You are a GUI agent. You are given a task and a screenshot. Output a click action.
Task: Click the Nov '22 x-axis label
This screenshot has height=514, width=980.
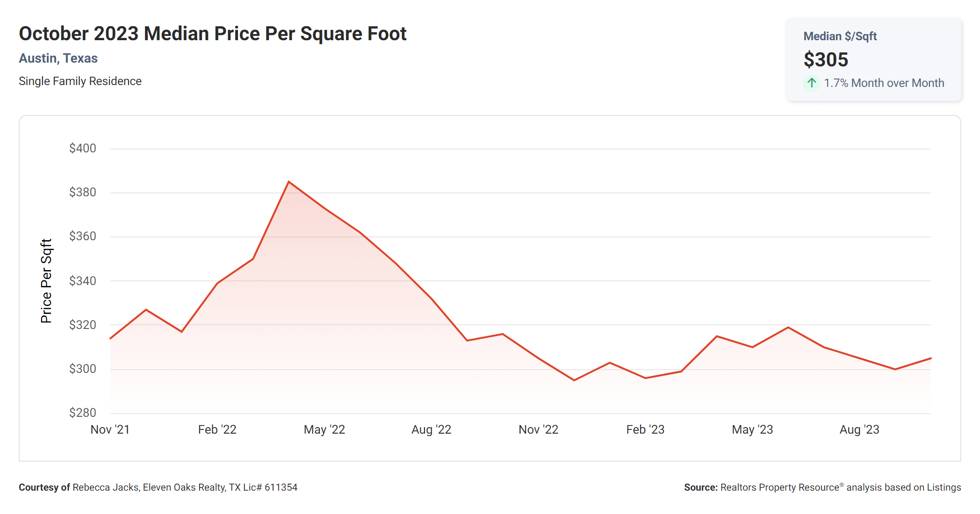[538, 429]
